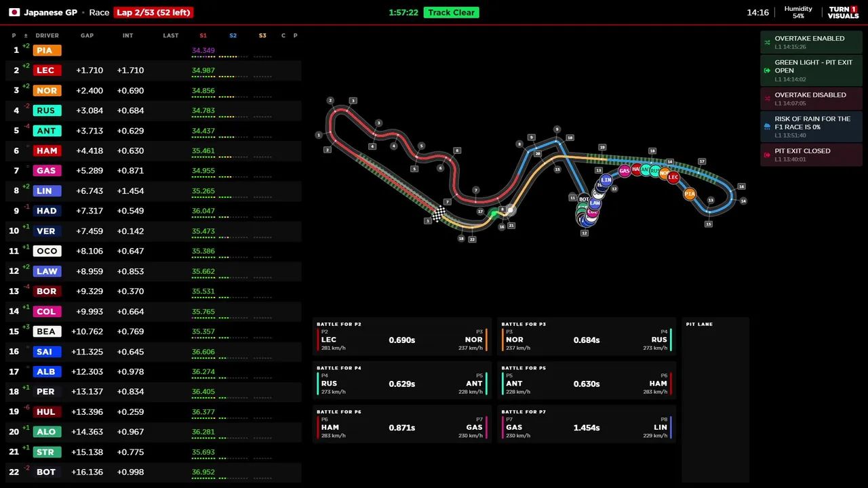Screen dimensions: 868x488
Task: Click PIA's S1 time 34.349
Action: 203,50
